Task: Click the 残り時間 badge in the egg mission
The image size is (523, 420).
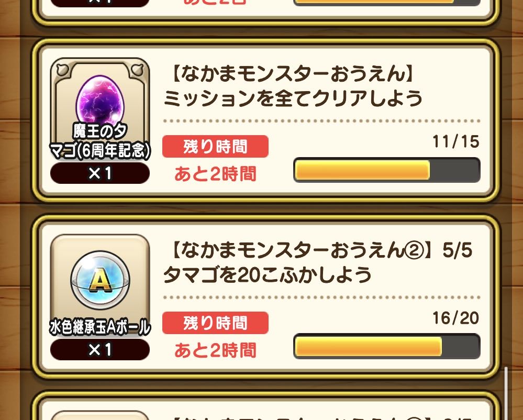Action: (x=215, y=147)
